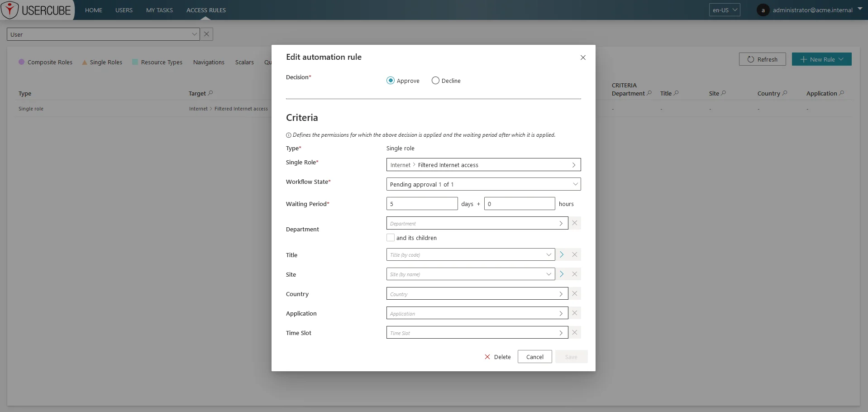Delete the automation rule
The width and height of the screenshot is (868, 412).
coord(498,357)
